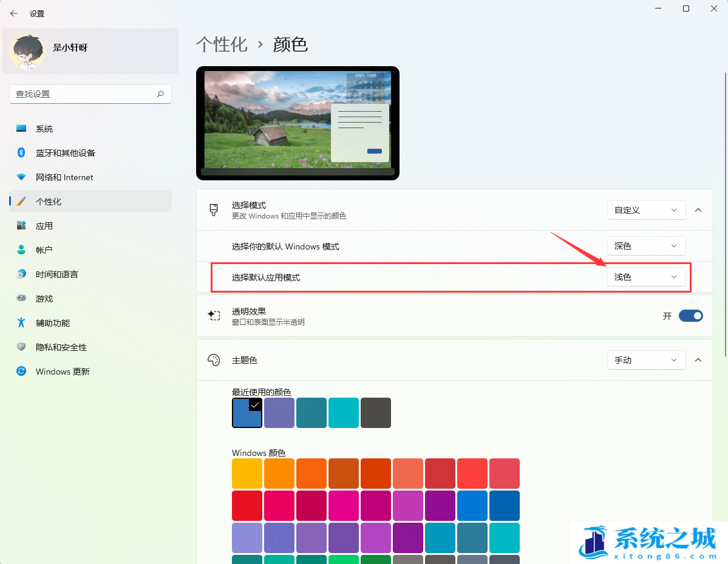The image size is (728, 564).
Task: Click the 时间和语言 globe clock icon
Action: [x=21, y=274]
